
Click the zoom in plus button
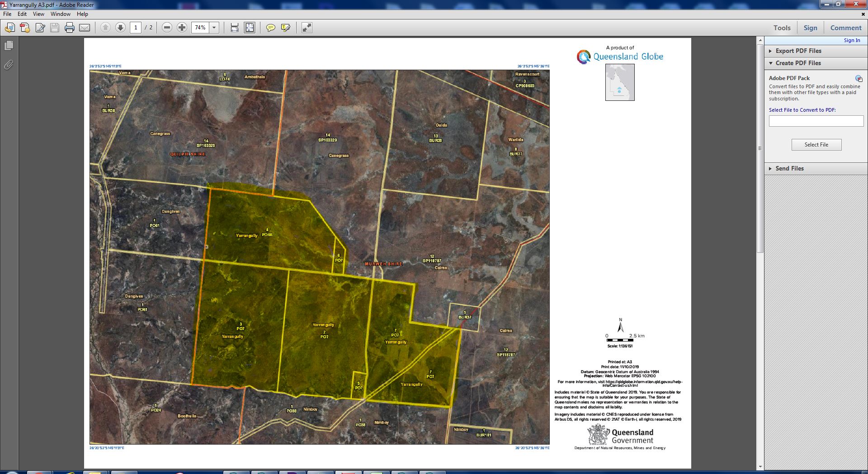(x=182, y=28)
